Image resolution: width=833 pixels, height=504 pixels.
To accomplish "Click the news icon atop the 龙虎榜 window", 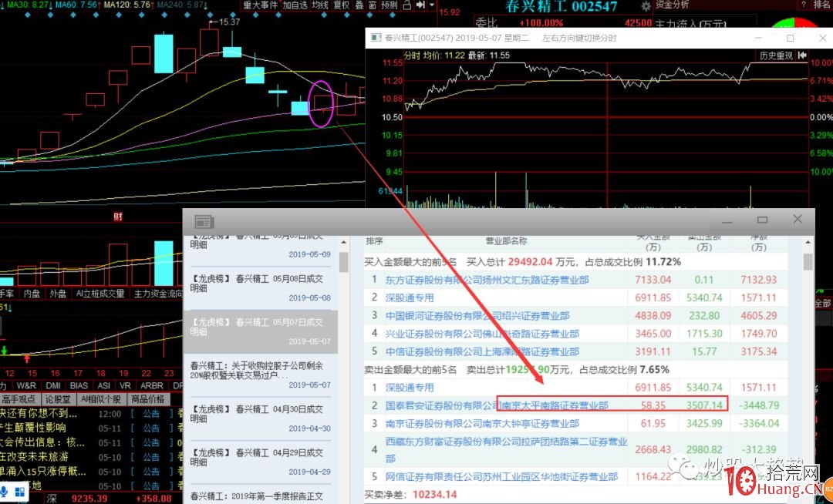I will point(204,222).
